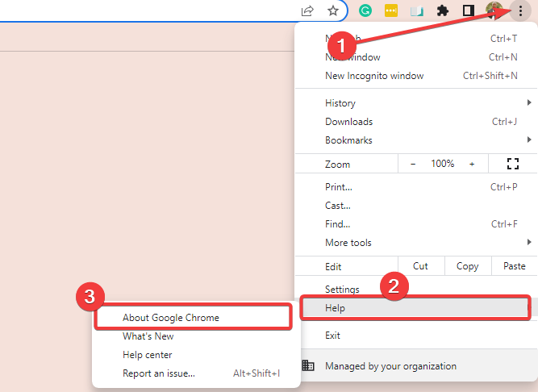538x392 pixels.
Task: Click the 100% zoom value
Action: tap(443, 164)
